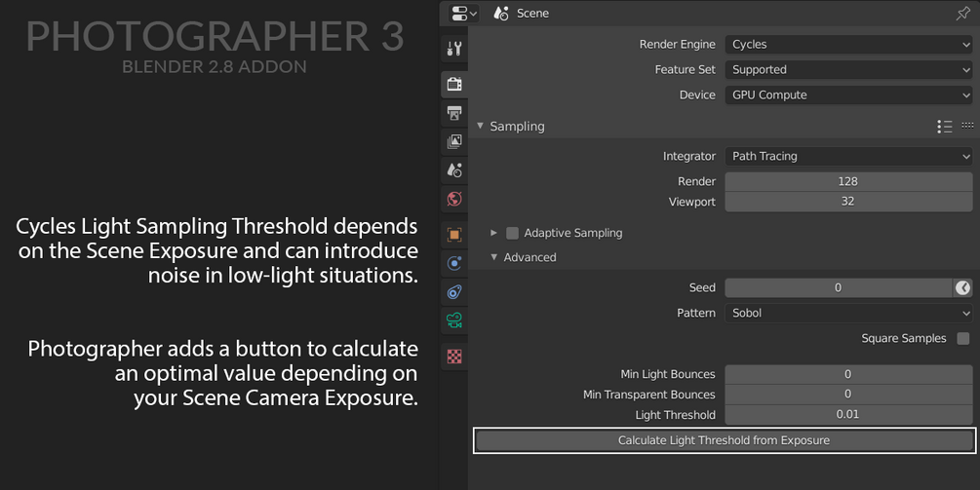Click Render samples field 128
Screen dimensions: 980x490
point(848,181)
